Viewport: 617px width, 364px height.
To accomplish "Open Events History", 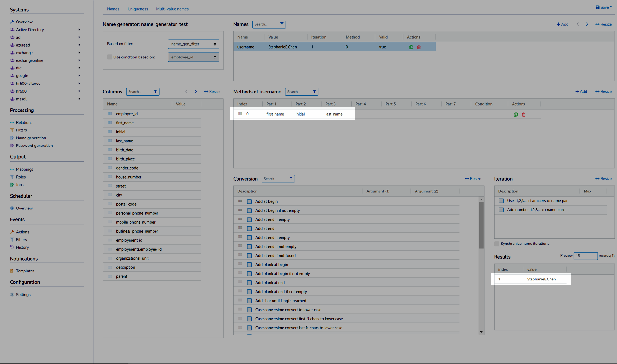I will click(19, 247).
